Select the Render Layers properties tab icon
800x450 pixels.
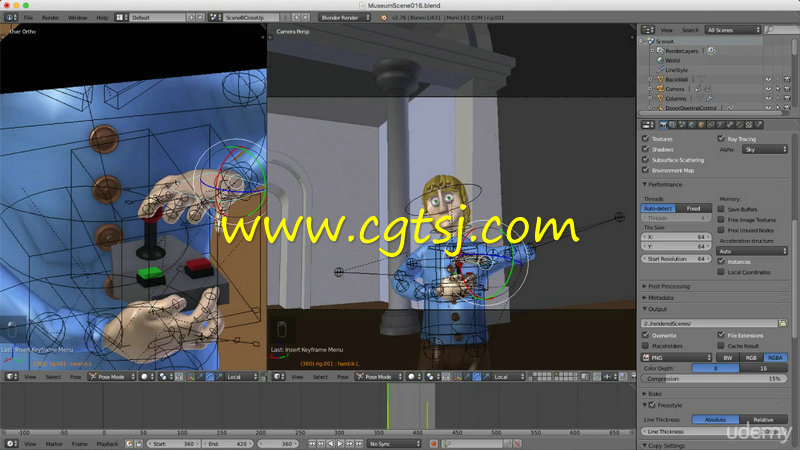click(x=673, y=125)
